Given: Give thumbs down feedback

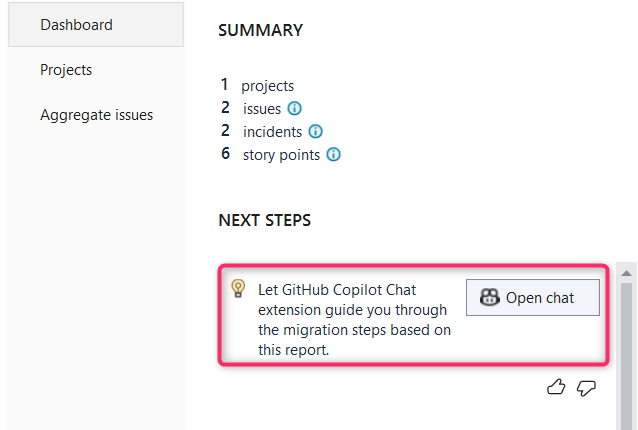Looking at the screenshot, I should (586, 388).
